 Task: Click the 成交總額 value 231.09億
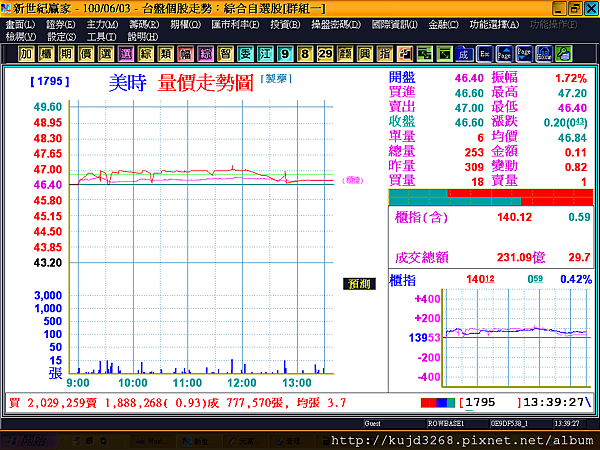click(x=521, y=257)
